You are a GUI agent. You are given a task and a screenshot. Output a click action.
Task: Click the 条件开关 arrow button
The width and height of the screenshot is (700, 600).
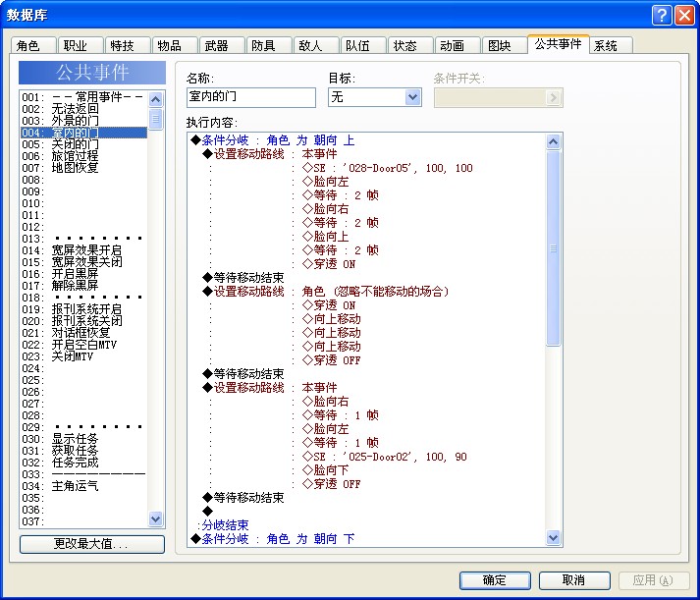(553, 97)
